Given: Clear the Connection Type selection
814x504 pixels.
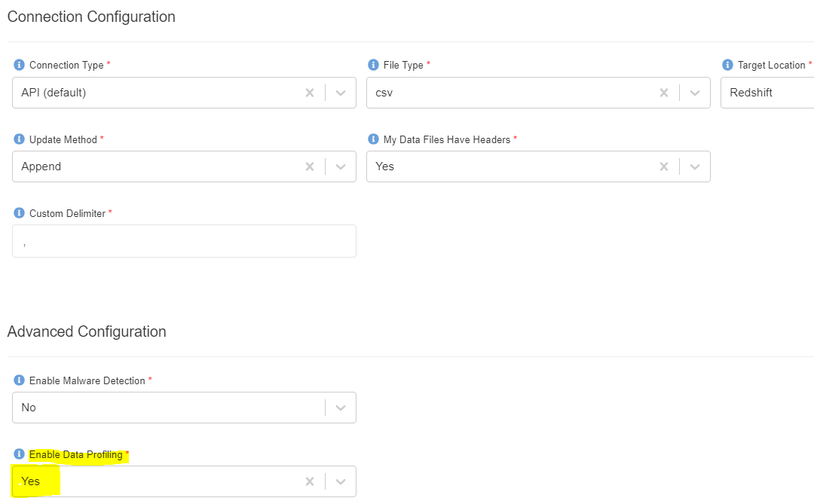Looking at the screenshot, I should click(310, 93).
